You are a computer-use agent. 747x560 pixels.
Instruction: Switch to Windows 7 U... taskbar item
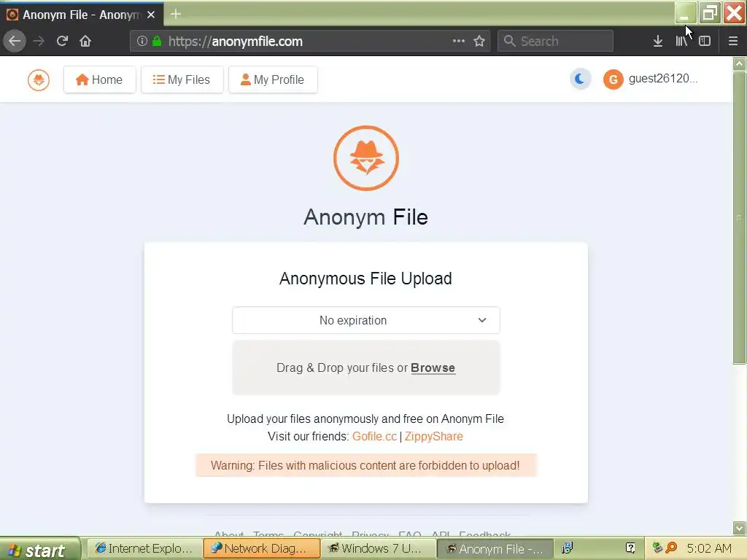pos(377,548)
